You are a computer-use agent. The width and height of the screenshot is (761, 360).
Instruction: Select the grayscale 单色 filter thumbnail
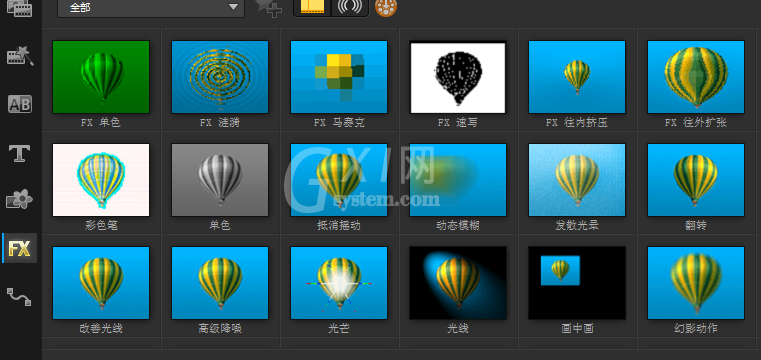(x=220, y=180)
